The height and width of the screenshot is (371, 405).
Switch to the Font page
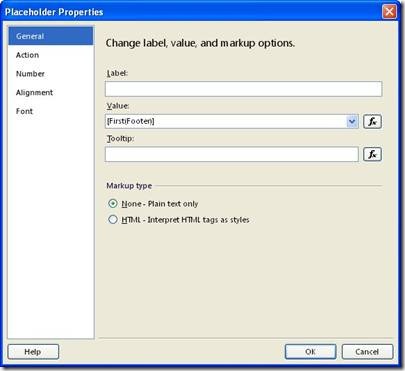51,111
